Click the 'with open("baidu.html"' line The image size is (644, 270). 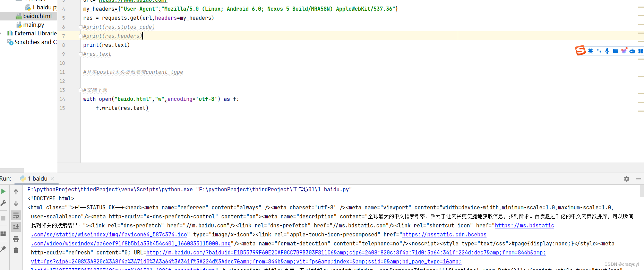point(161,99)
